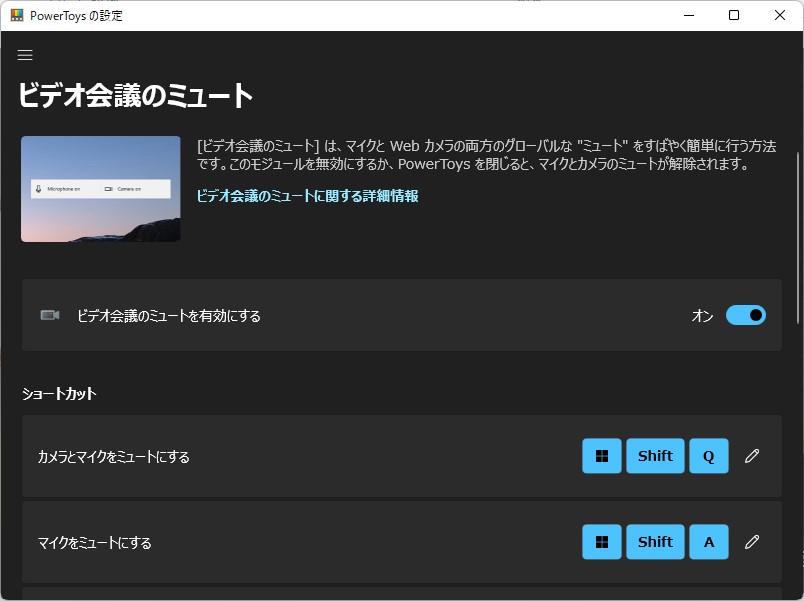Click the Windows key badge in the camera shortcut

(x=601, y=456)
